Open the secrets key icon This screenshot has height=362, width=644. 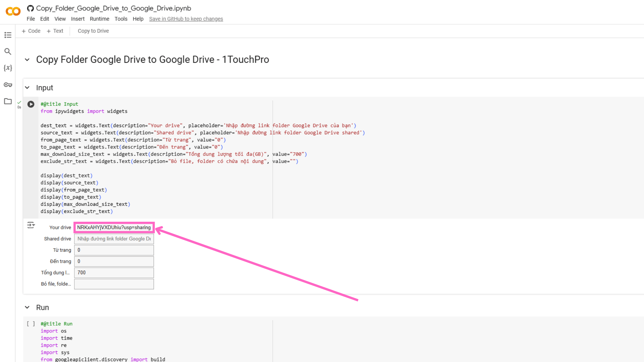pos(8,85)
